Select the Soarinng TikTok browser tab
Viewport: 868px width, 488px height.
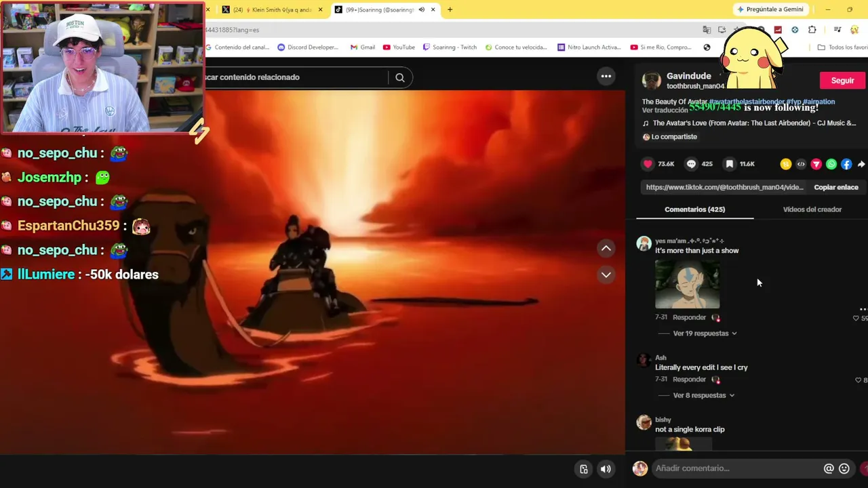click(x=385, y=9)
